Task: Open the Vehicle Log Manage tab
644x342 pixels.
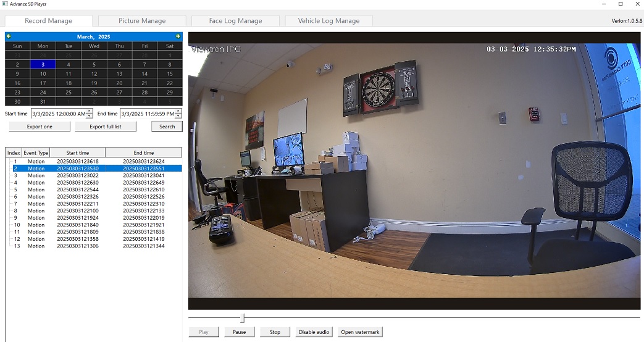Action: pyautogui.click(x=328, y=20)
